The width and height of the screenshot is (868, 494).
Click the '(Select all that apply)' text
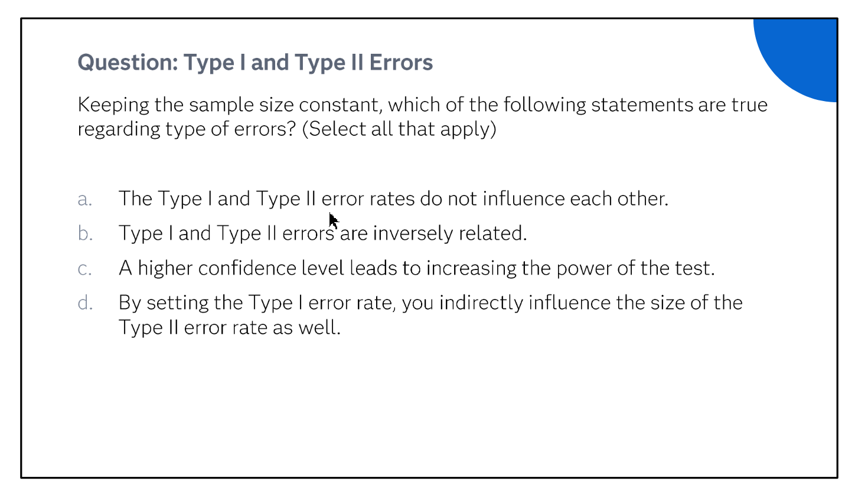pos(399,129)
